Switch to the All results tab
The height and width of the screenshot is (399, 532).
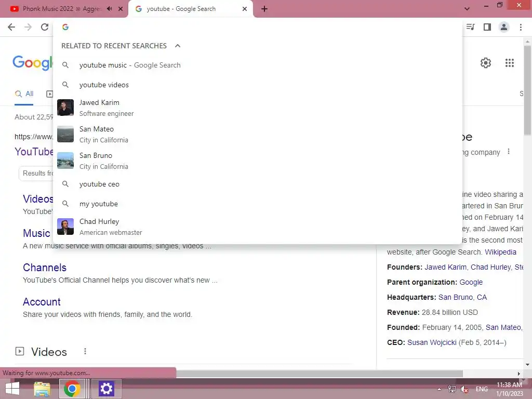click(24, 94)
